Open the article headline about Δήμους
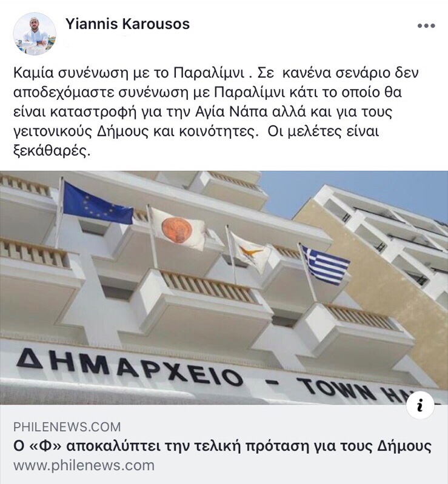The width and height of the screenshot is (448, 484). click(x=222, y=446)
